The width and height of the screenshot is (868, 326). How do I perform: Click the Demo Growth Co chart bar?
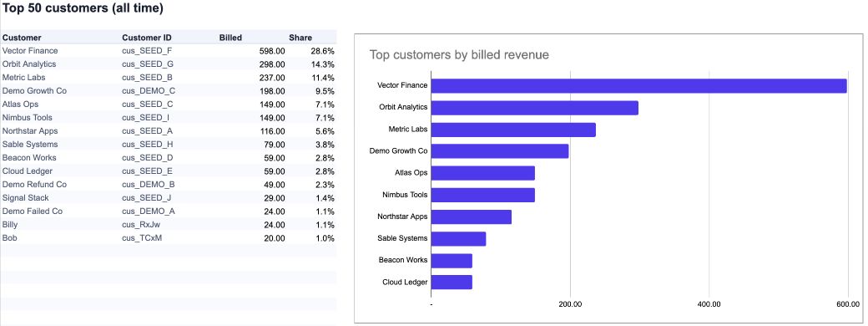coord(500,151)
